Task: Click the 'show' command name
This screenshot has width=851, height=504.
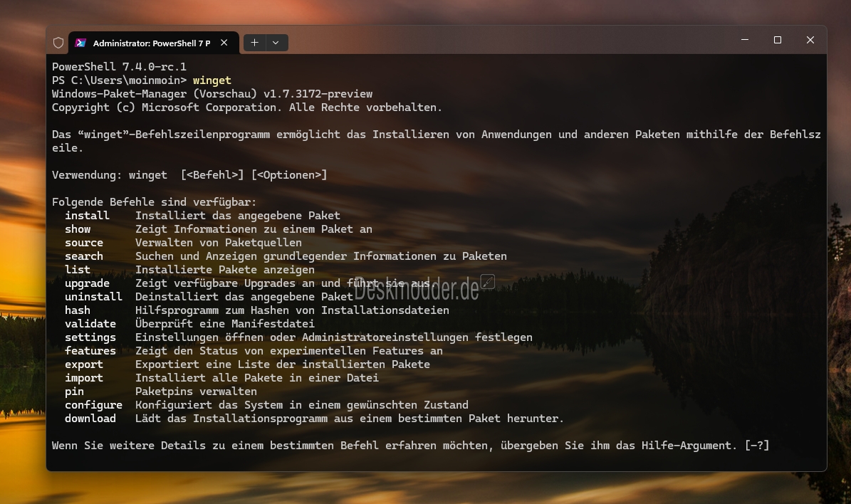Action: click(x=78, y=229)
